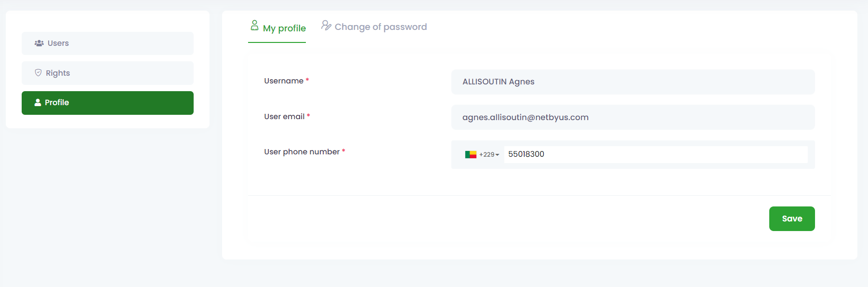
Task: Click the My profile tab person icon
Action: tap(254, 26)
